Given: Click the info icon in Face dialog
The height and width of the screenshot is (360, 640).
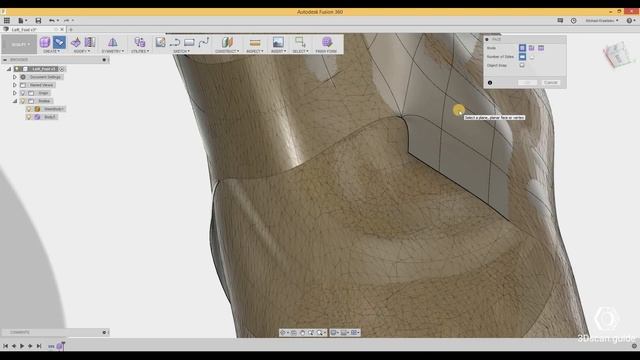Looking at the screenshot, I should pyautogui.click(x=490, y=83).
